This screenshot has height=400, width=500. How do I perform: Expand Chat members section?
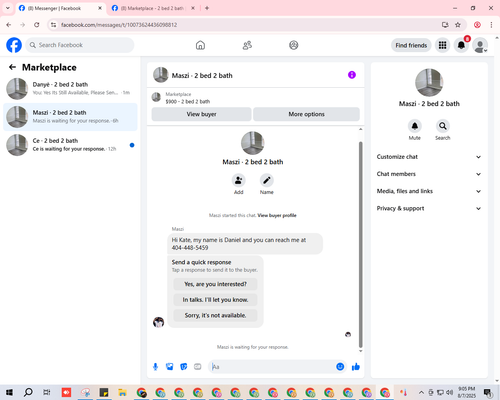point(429,174)
